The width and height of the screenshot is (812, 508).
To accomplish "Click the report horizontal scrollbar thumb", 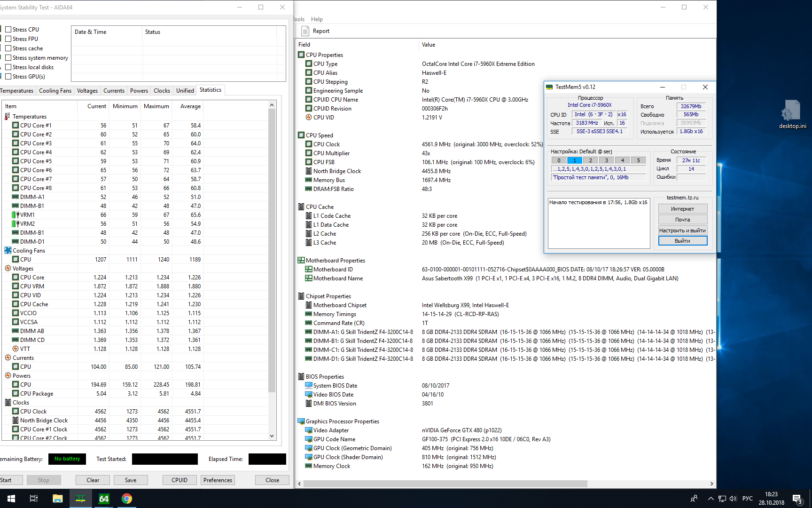I will coord(445,484).
